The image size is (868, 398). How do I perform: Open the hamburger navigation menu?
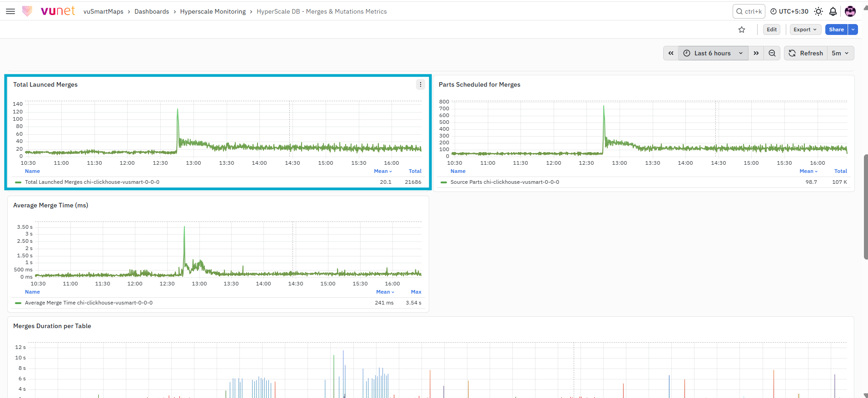10,11
